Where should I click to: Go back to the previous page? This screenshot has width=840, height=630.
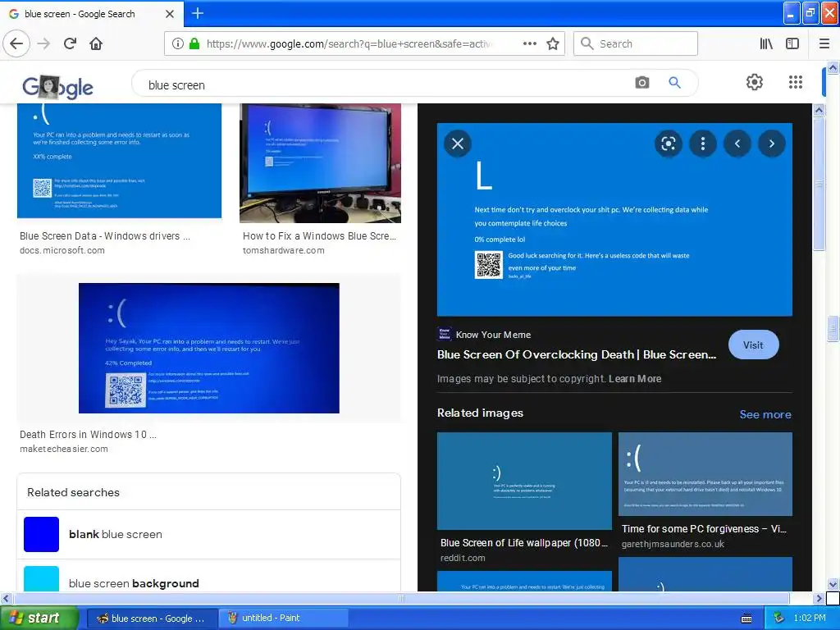click(16, 43)
